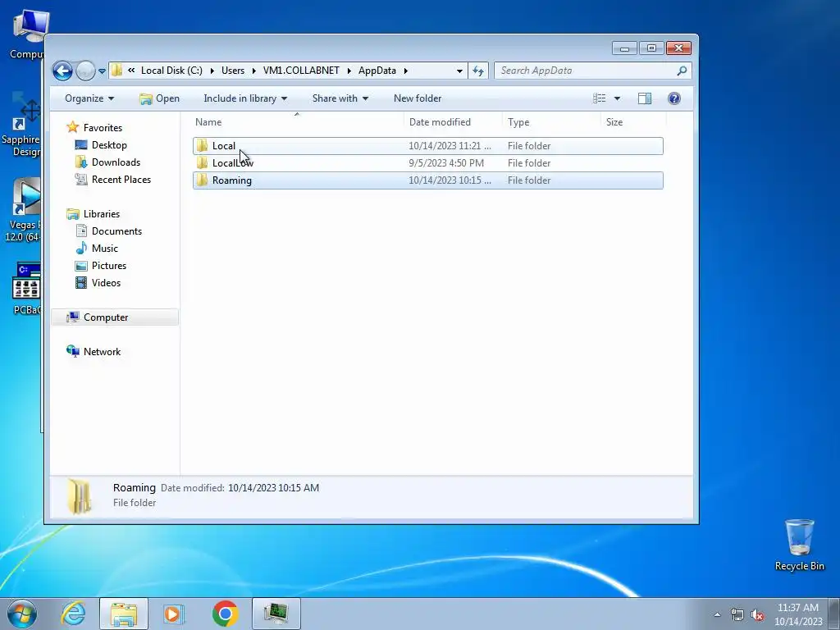The width and height of the screenshot is (840, 630).
Task: Click the search magnifier icon
Action: click(x=682, y=71)
